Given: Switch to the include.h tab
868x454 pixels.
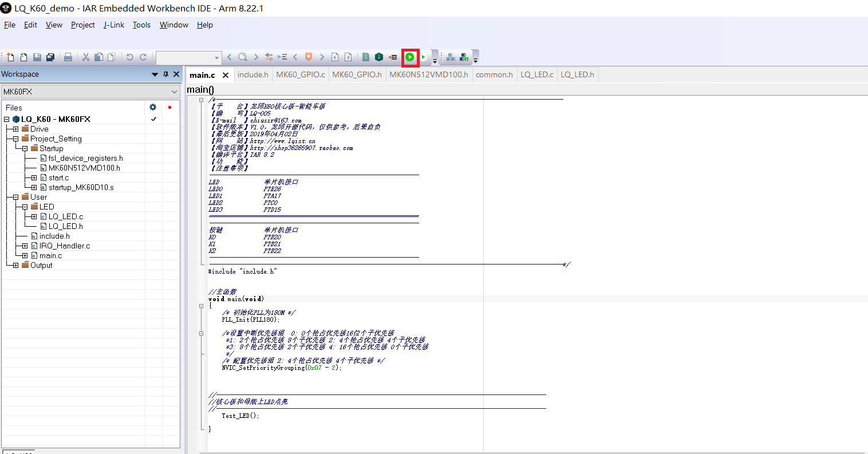Looking at the screenshot, I should [x=252, y=74].
